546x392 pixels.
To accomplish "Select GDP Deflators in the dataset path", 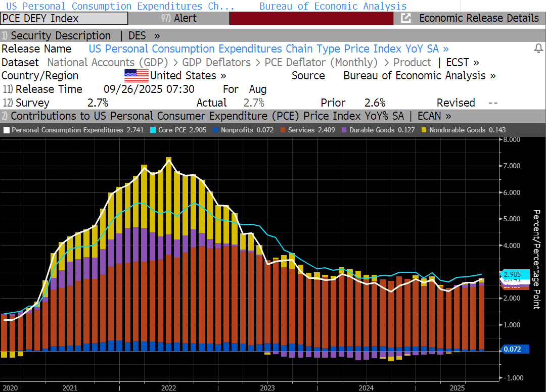I will 216,62.
